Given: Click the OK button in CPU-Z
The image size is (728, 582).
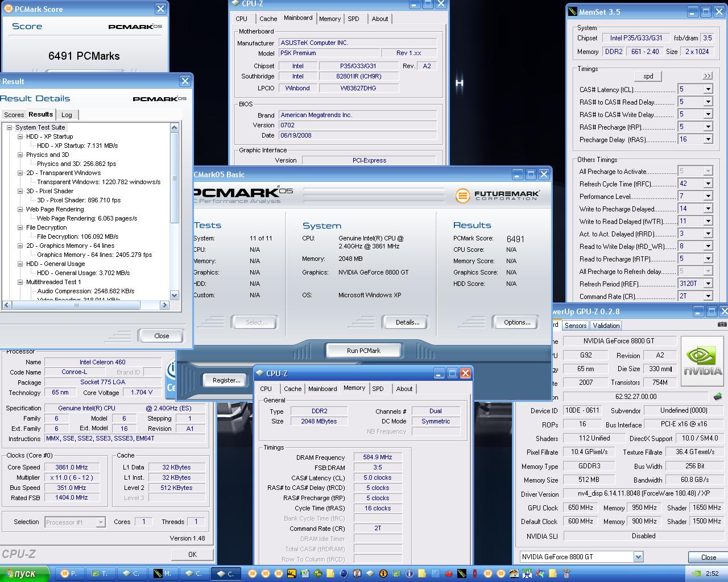Looking at the screenshot, I should pyautogui.click(x=192, y=554).
